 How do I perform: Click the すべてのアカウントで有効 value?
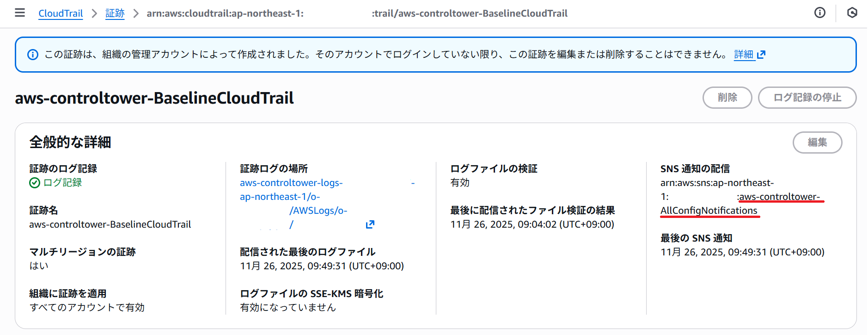87,308
